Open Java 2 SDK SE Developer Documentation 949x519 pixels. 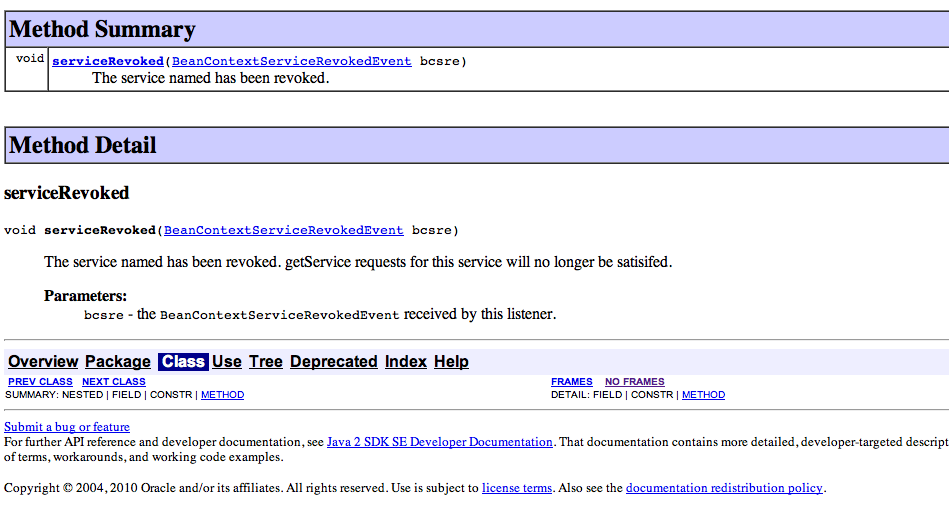click(439, 442)
